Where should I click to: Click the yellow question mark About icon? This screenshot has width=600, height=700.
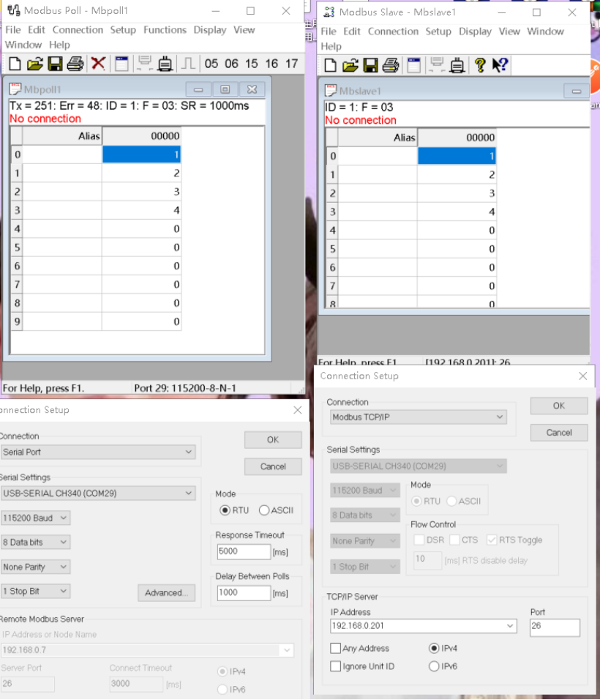tap(480, 65)
